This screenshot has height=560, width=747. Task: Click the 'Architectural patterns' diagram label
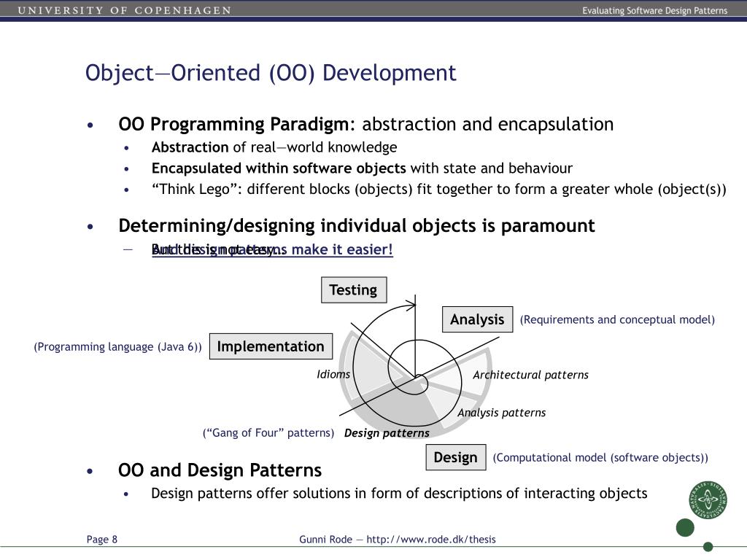[x=531, y=375]
